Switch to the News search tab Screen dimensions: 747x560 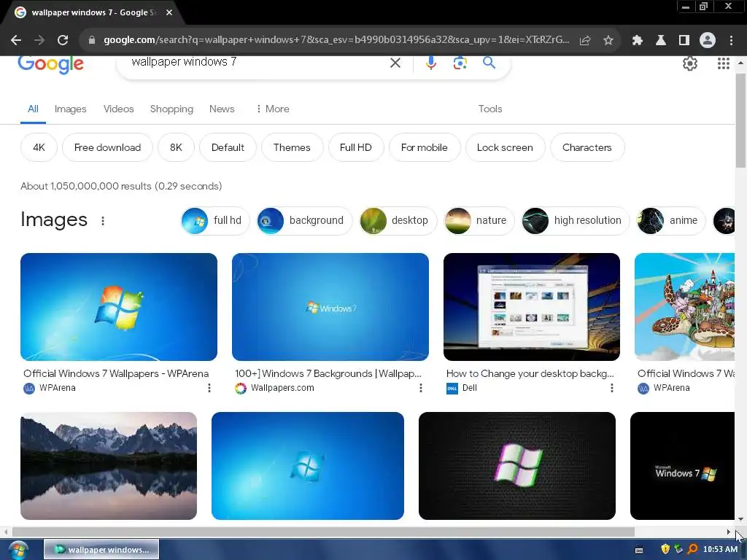pyautogui.click(x=222, y=109)
